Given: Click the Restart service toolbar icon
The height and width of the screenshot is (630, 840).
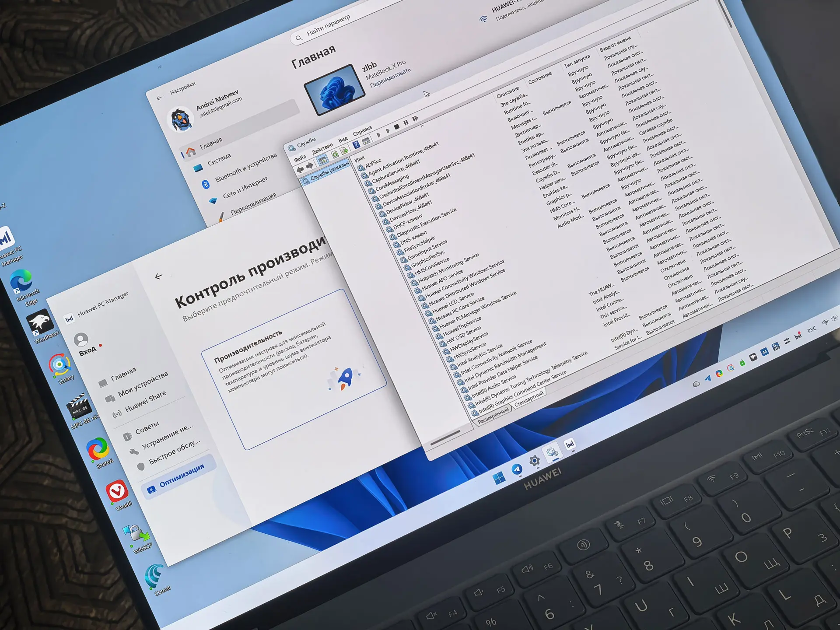Looking at the screenshot, I should point(415,119).
